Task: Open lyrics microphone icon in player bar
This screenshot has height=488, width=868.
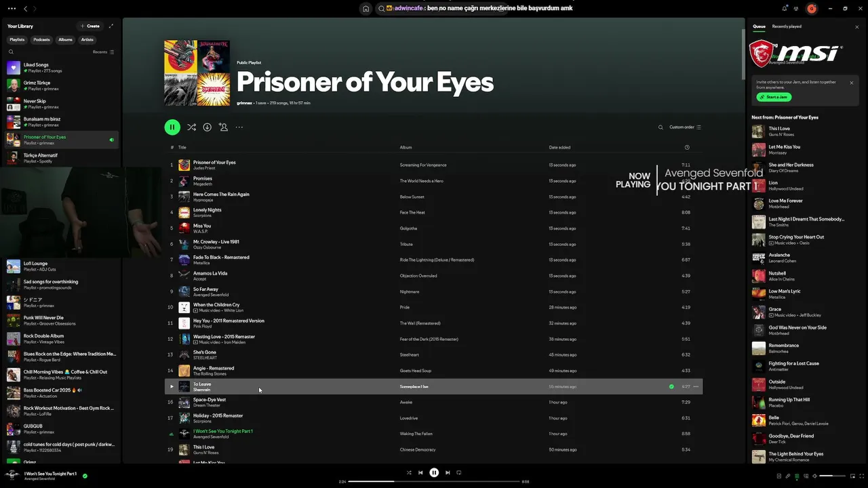Action: point(787,476)
